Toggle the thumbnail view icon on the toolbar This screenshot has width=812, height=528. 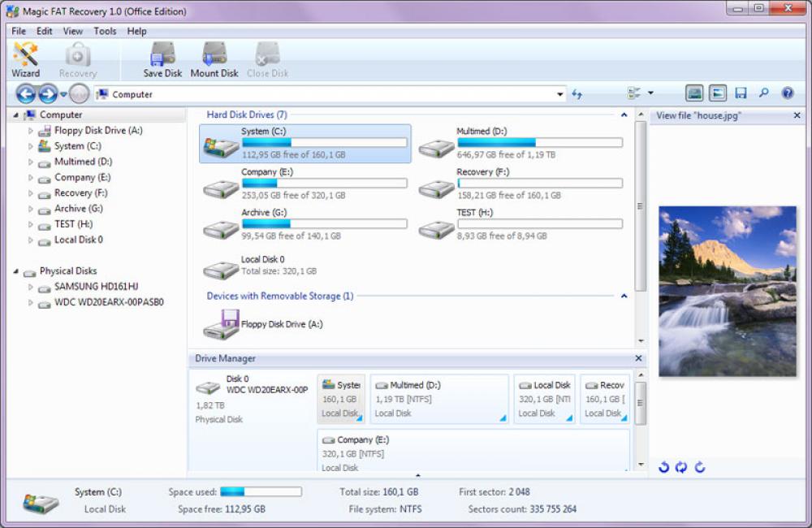(x=694, y=93)
